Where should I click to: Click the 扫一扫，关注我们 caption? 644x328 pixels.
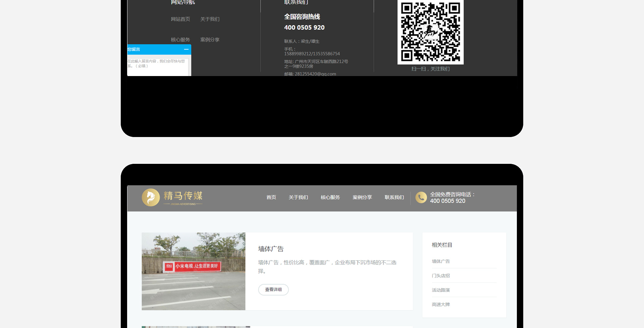(430, 69)
